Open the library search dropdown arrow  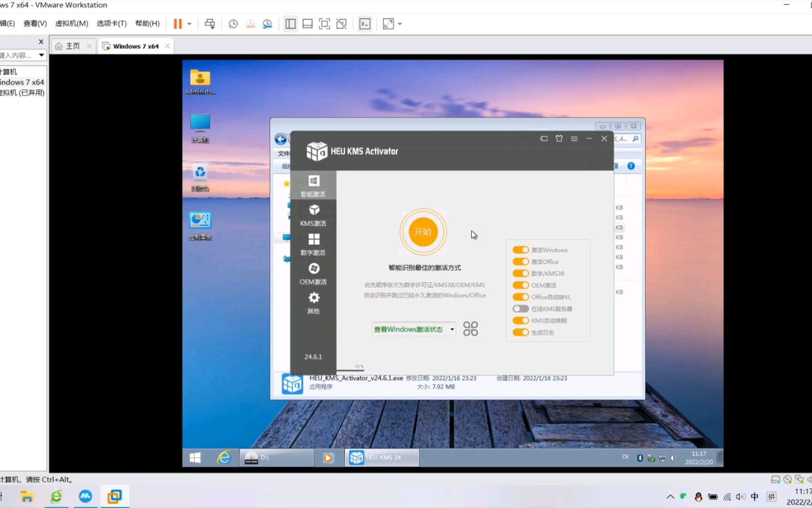41,55
